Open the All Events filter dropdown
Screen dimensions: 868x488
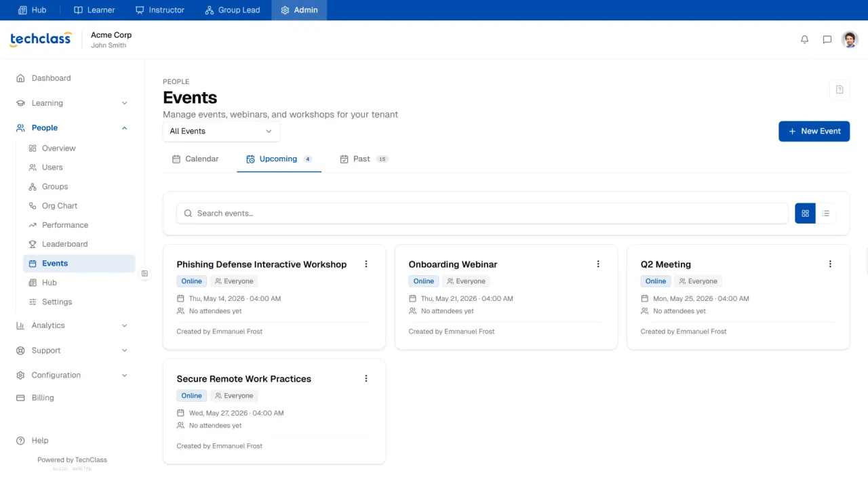[221, 131]
